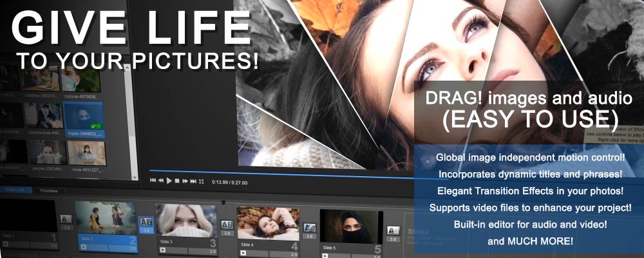This screenshot has height=258, width=644.
Task: Select Slide 4 autumn leaves thumbnail
Action: (x=268, y=223)
